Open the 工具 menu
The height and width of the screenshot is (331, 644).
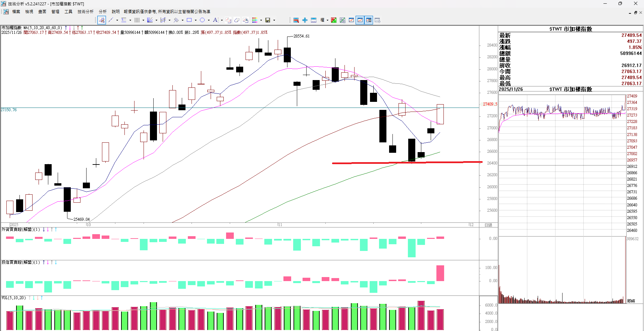[x=68, y=12]
